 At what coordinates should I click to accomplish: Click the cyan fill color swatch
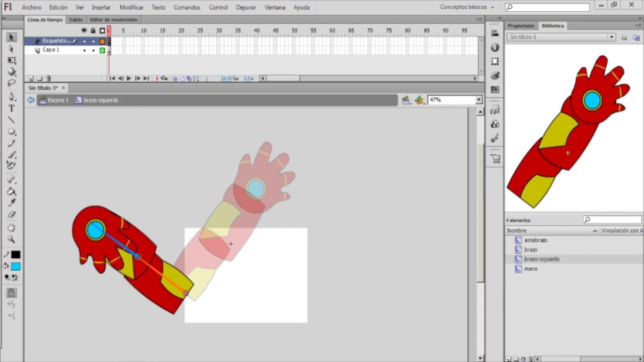coord(16,266)
